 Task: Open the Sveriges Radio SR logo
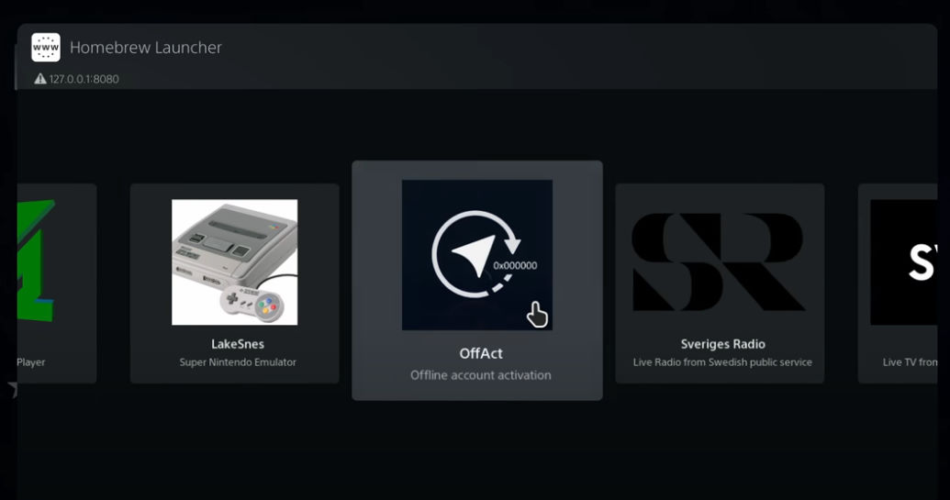719,262
